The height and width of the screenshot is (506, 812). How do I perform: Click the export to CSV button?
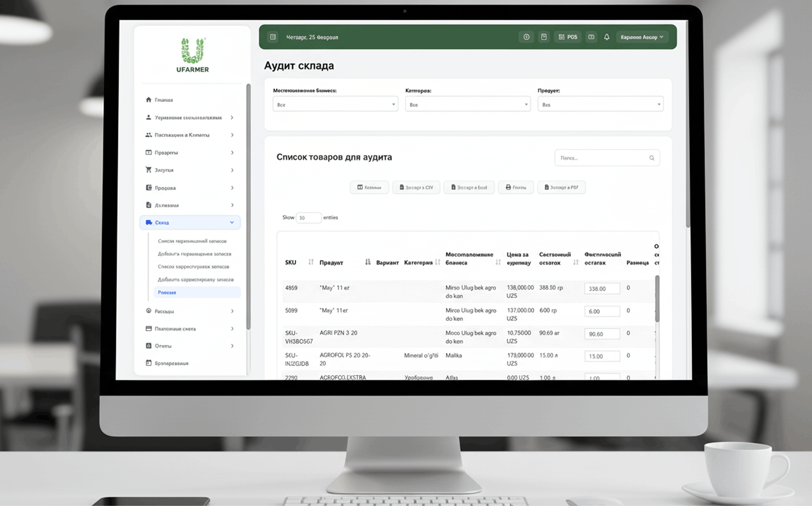click(x=416, y=187)
